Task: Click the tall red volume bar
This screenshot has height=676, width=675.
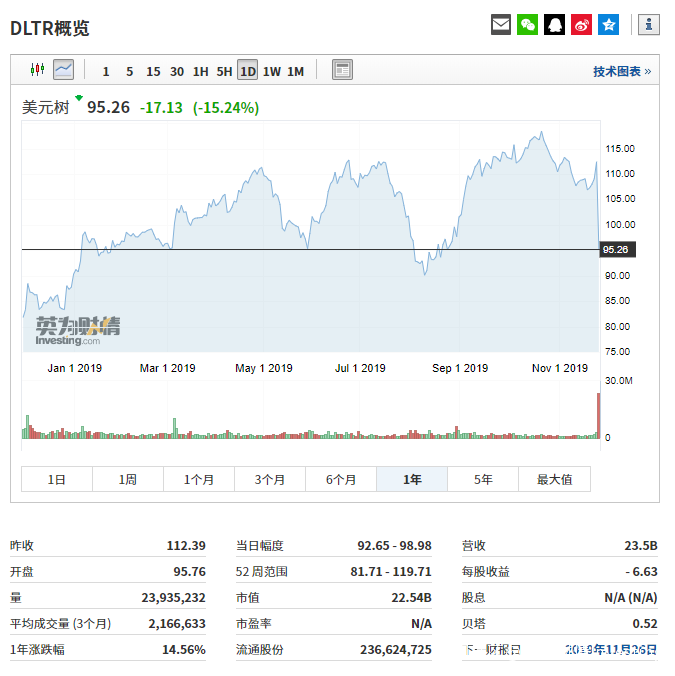Action: coord(598,416)
